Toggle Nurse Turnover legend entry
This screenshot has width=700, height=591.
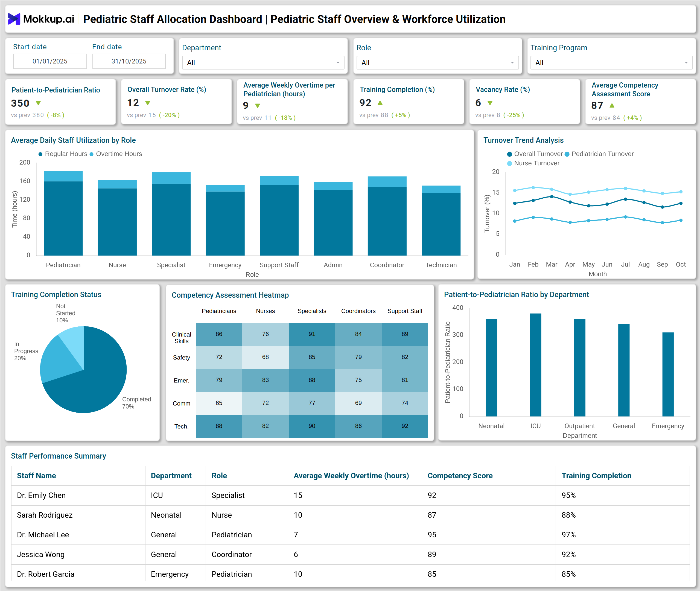533,163
